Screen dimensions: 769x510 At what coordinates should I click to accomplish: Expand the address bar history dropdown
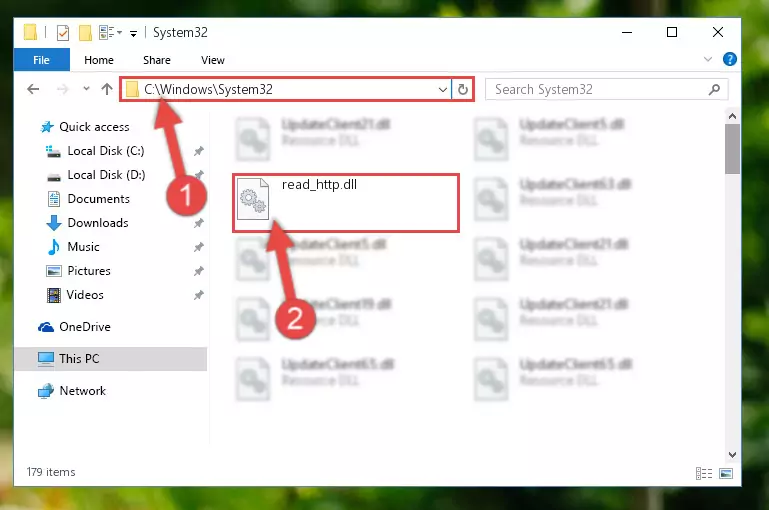pyautogui.click(x=442, y=90)
